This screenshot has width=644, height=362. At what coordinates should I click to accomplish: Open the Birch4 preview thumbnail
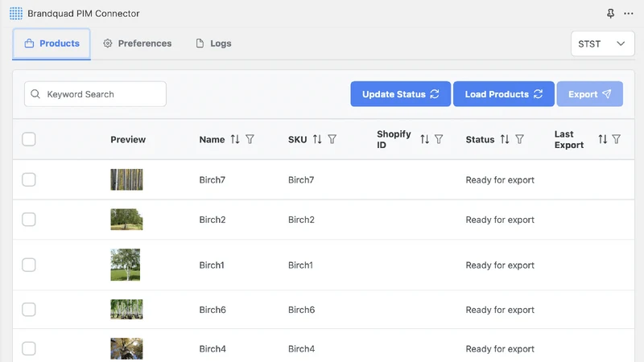point(126,348)
